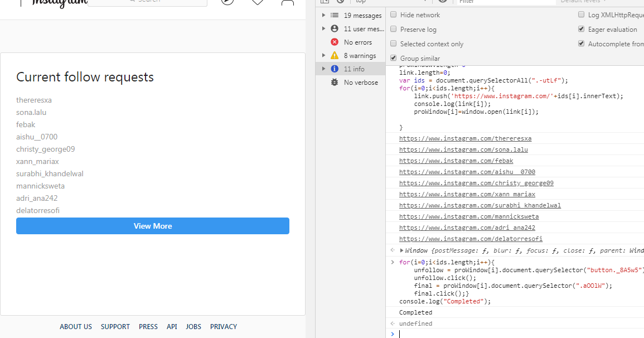Click the console.log("Completed") code line
The width and height of the screenshot is (644, 338).
point(445,301)
